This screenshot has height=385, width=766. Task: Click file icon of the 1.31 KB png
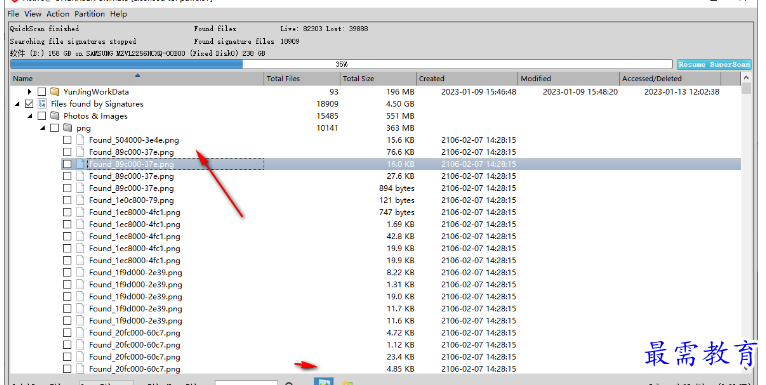(80, 284)
